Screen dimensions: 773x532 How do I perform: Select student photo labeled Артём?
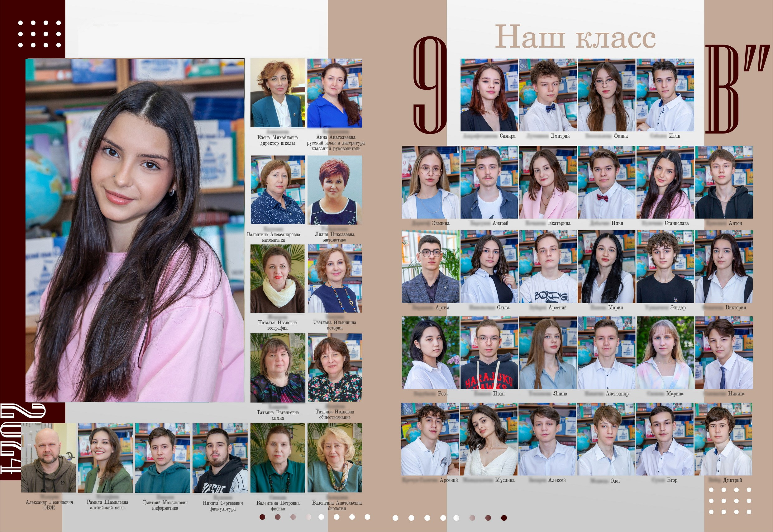click(430, 267)
